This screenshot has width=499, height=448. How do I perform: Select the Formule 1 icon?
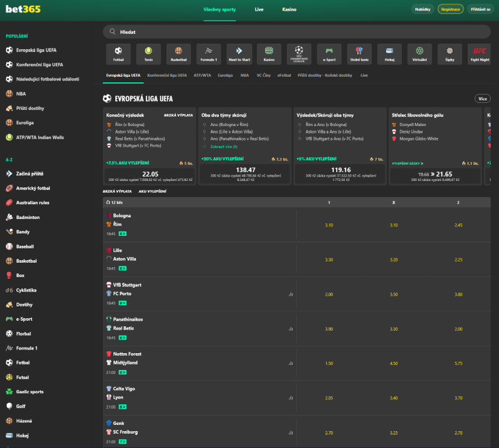tap(208, 54)
